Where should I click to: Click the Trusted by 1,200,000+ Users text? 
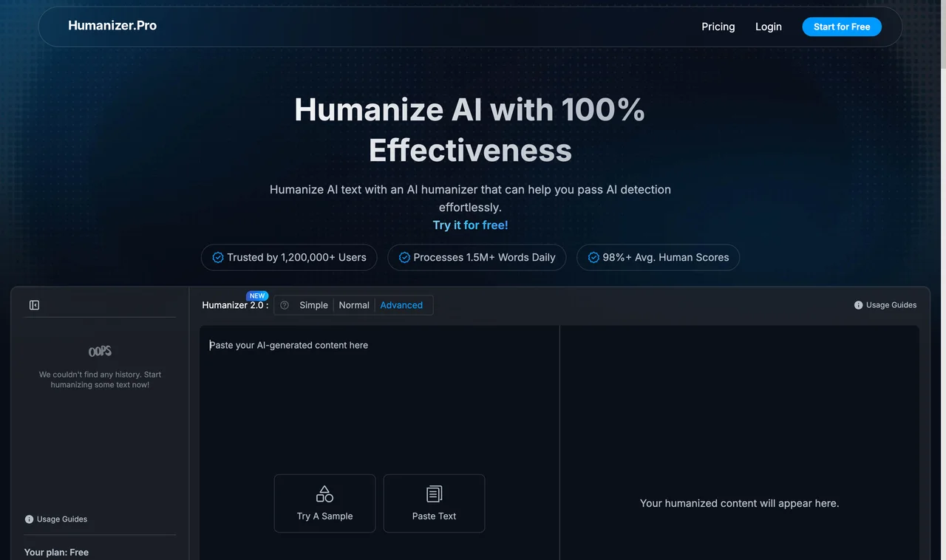coord(296,258)
